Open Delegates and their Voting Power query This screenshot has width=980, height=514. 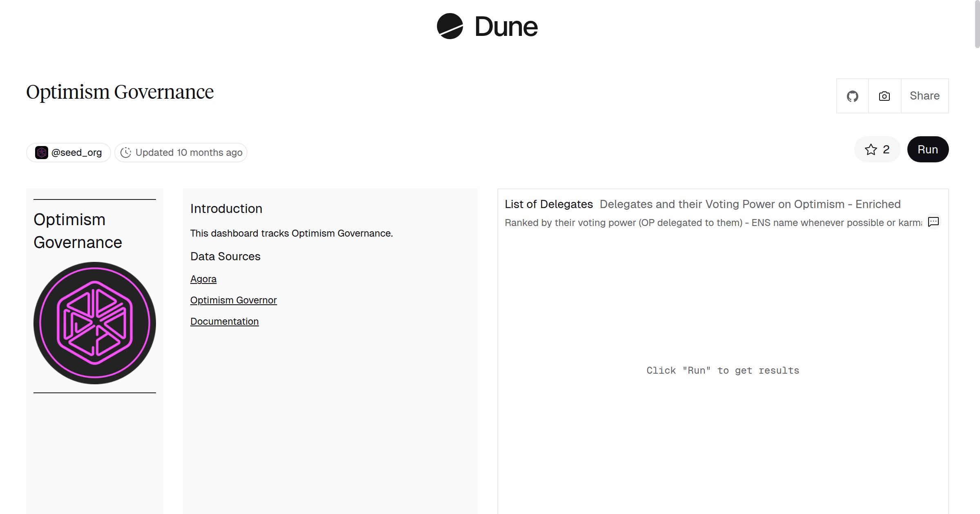point(750,204)
